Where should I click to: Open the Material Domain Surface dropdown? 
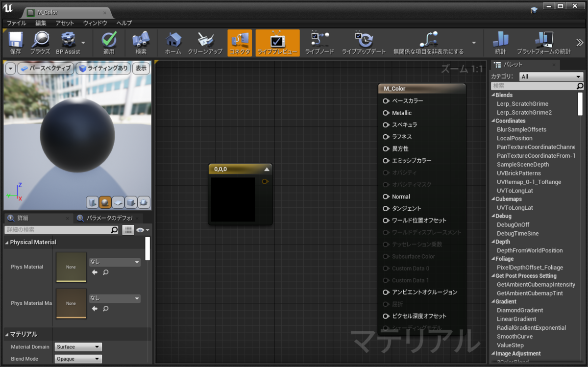78,347
